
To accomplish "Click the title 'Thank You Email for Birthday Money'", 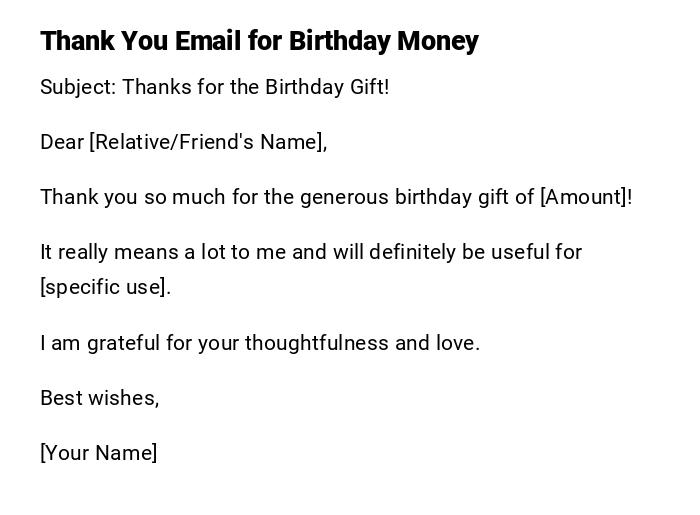I will tap(259, 41).
